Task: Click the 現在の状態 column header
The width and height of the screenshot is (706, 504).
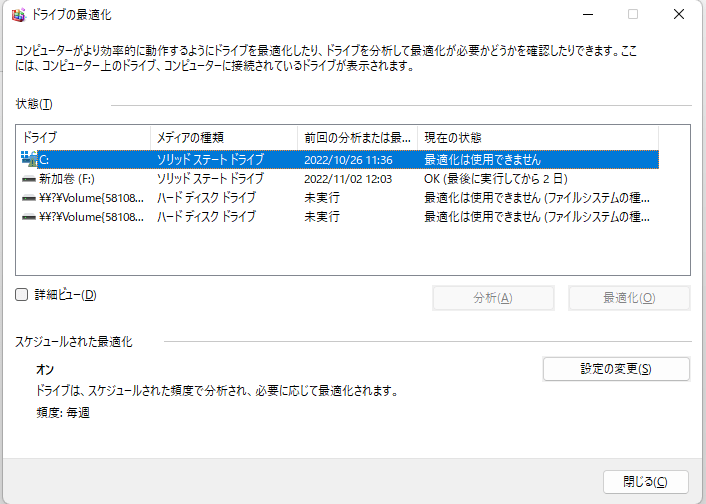Action: pyautogui.click(x=538, y=138)
